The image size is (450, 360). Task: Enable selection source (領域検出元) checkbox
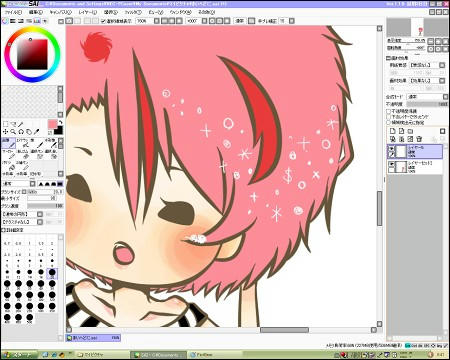point(388,123)
